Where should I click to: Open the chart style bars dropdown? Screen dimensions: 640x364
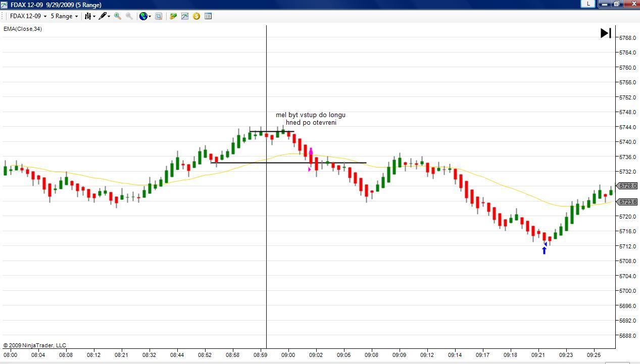[x=90, y=16]
